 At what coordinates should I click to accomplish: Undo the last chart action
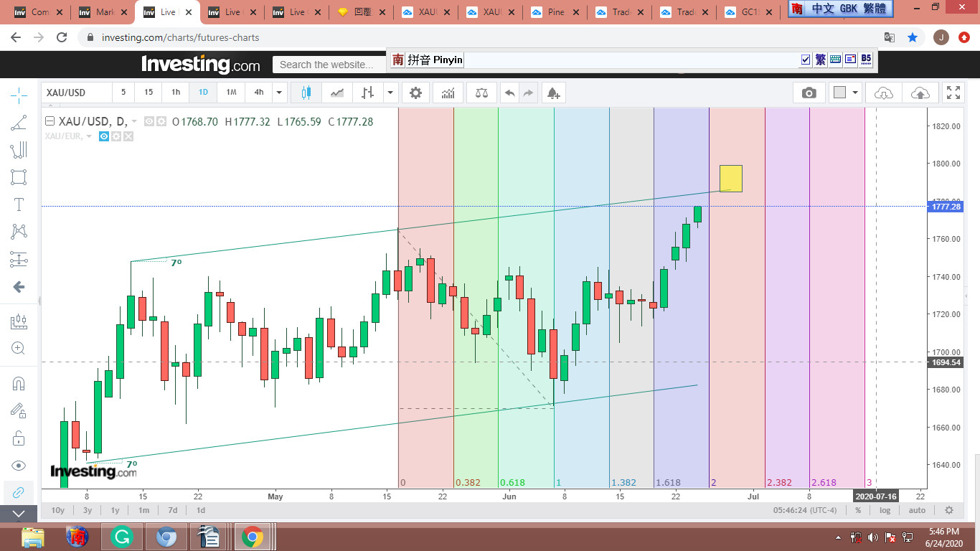509,93
